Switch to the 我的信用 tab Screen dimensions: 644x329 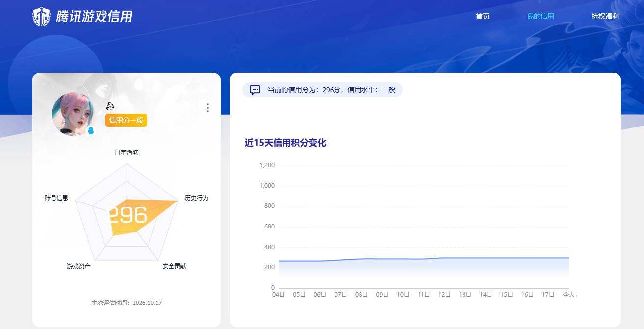tap(541, 16)
